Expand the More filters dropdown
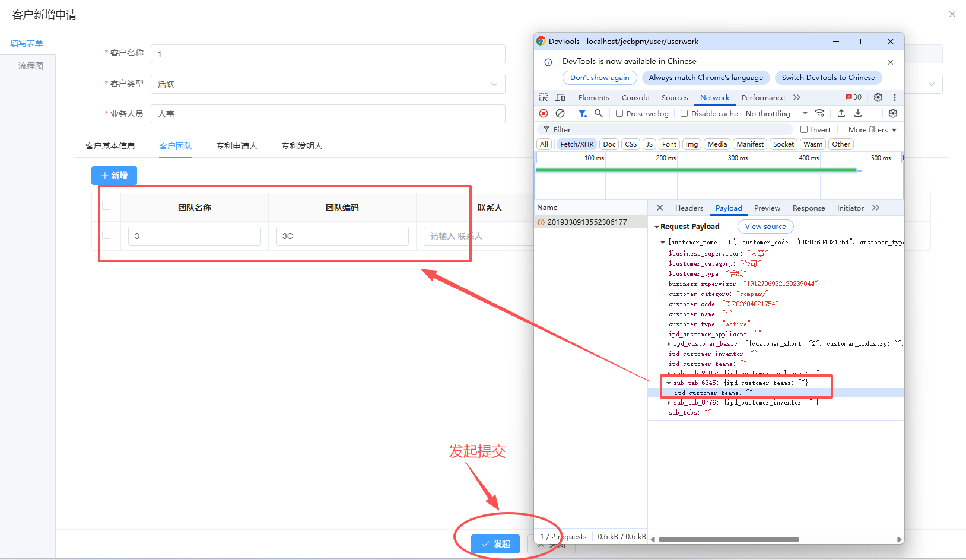The image size is (966, 560). [872, 129]
